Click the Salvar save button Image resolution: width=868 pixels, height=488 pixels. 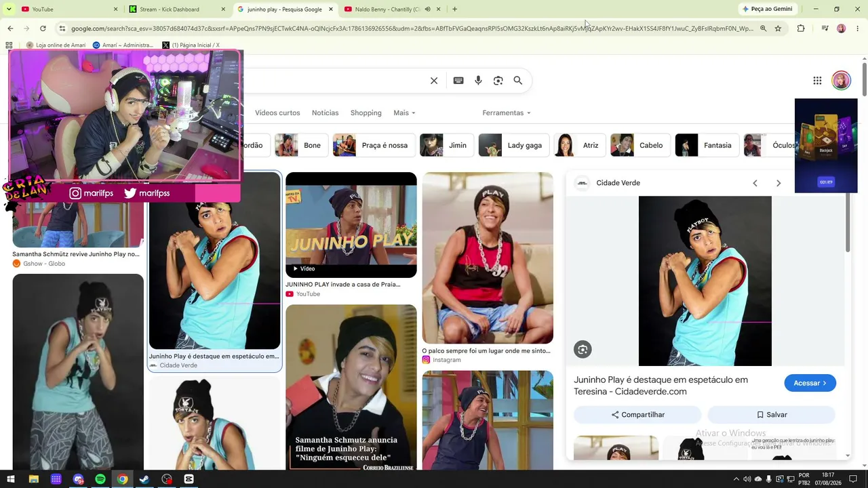(772, 414)
